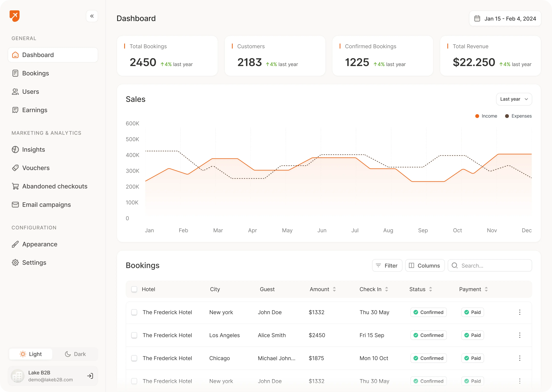This screenshot has width=552, height=392.
Task: Click the calendar icon in the date range
Action: 477,19
